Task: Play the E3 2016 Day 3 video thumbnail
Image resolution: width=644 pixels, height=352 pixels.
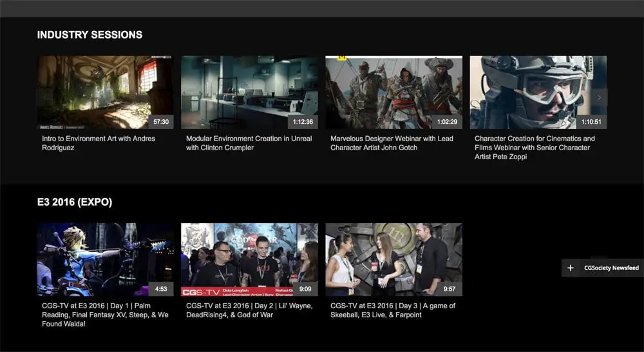Action: click(x=394, y=259)
